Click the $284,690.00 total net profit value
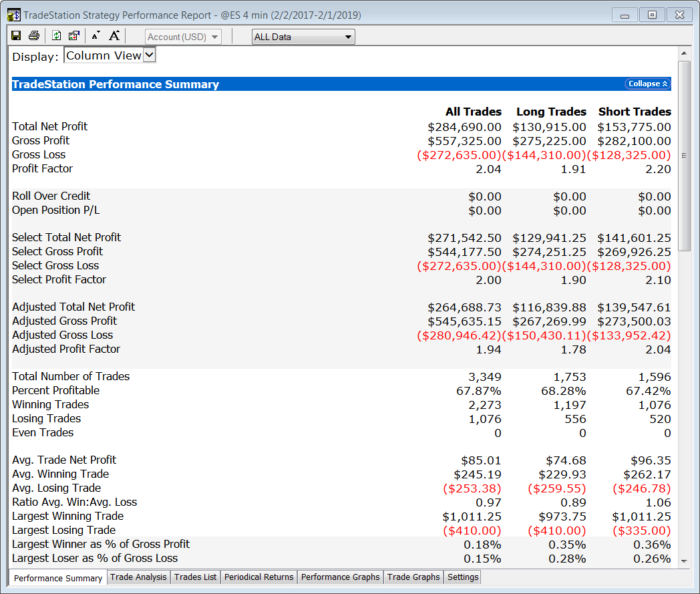The height and width of the screenshot is (594, 700). (x=464, y=127)
